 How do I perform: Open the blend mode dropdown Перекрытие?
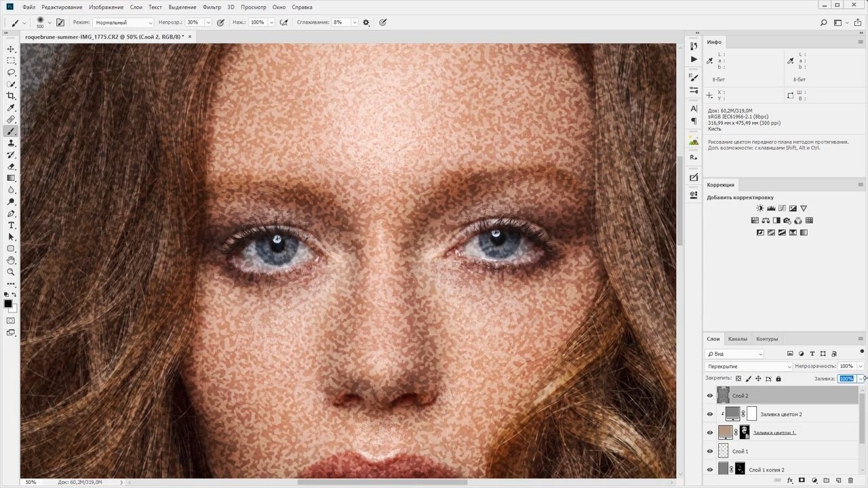749,367
